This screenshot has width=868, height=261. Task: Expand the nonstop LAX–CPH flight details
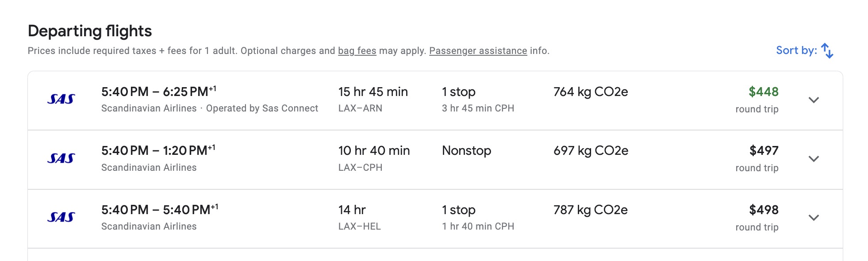point(814,159)
